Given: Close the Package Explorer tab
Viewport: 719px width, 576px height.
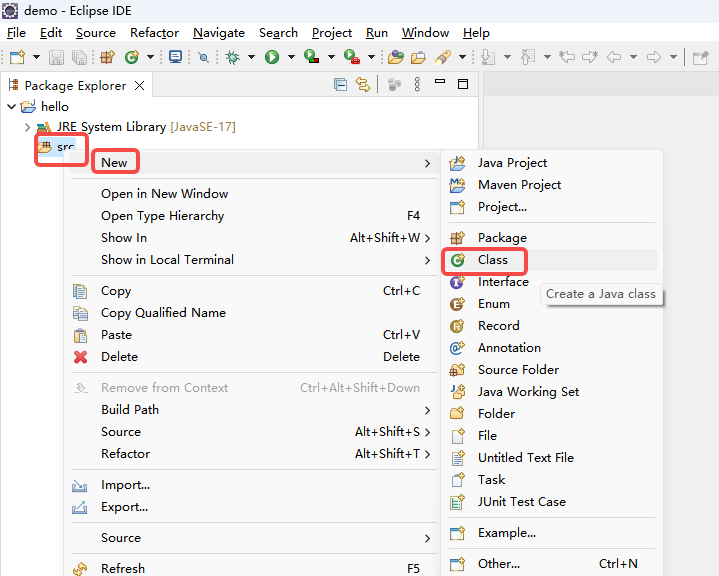Looking at the screenshot, I should 139,86.
